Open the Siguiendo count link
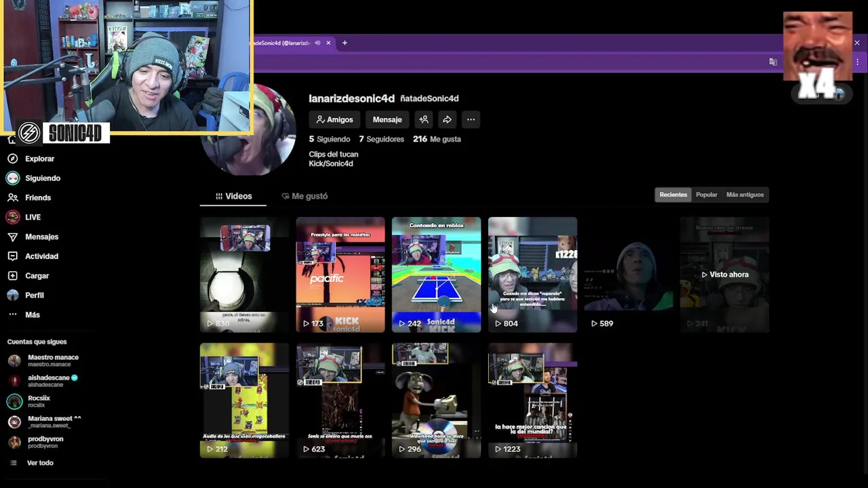The height and width of the screenshot is (488, 868). coord(330,139)
